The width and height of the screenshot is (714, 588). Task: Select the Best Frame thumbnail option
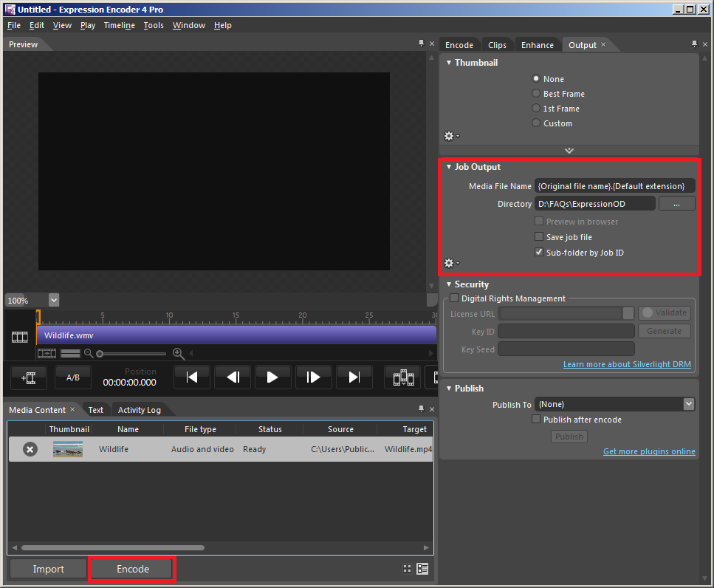[x=536, y=94]
